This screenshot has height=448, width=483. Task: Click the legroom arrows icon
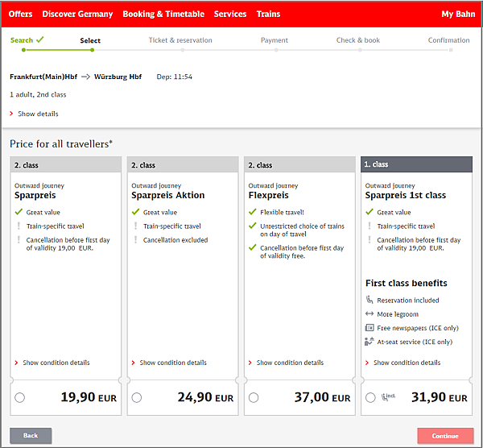(369, 314)
